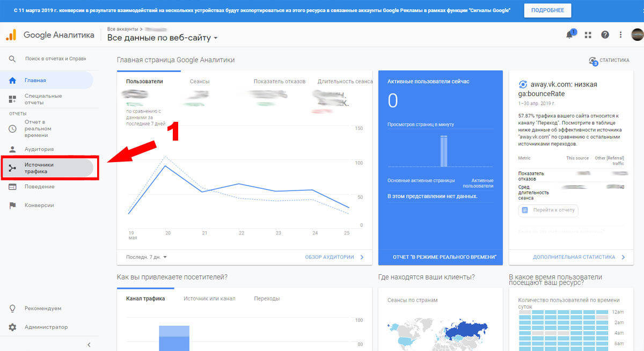Click the Количество пользователей по времени суток label
644x351 pixels.
coord(569,304)
